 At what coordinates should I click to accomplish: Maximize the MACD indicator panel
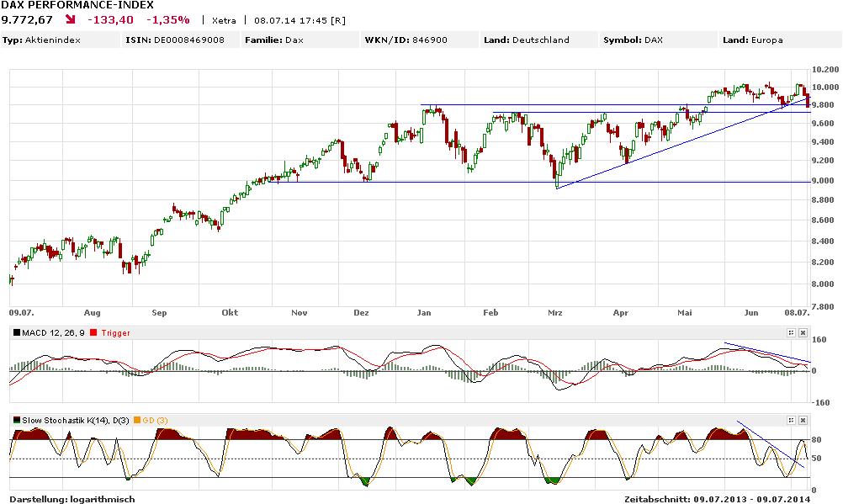[x=791, y=333]
